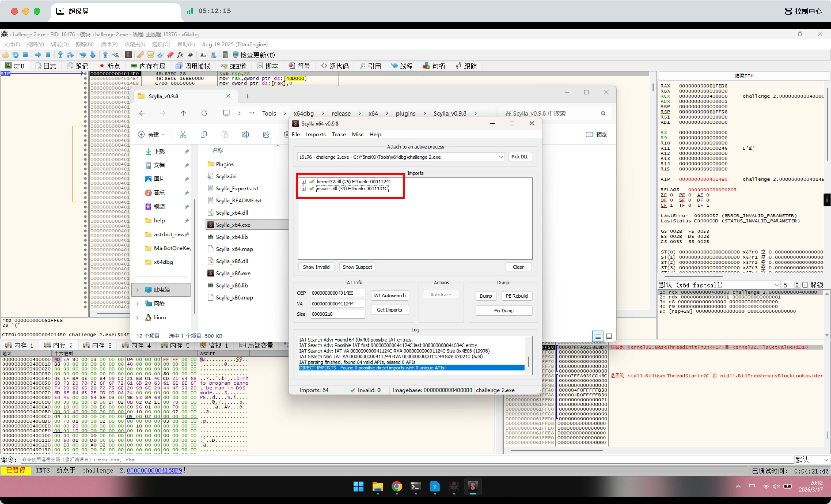This screenshot has height=504, width=831.
Task: Open the attached process dropdown in Scylla
Action: point(501,157)
